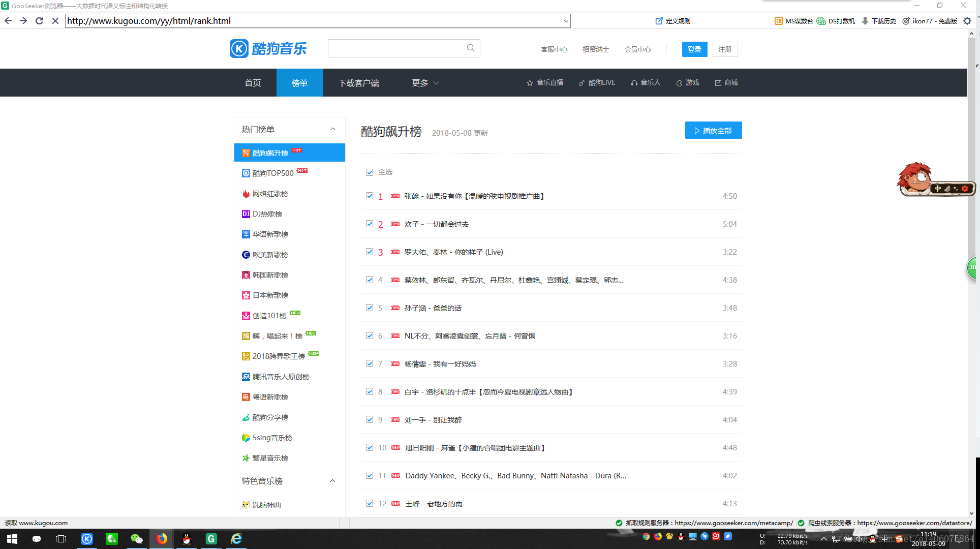Click the 酷狗分享榜 icon
This screenshot has height=549, width=980.
click(x=246, y=417)
